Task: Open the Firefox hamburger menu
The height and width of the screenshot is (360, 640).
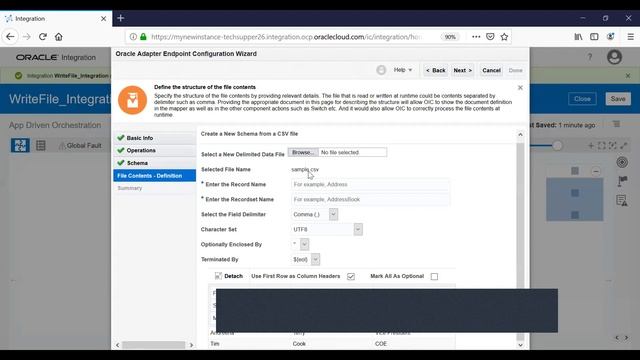Action: [x=631, y=37]
